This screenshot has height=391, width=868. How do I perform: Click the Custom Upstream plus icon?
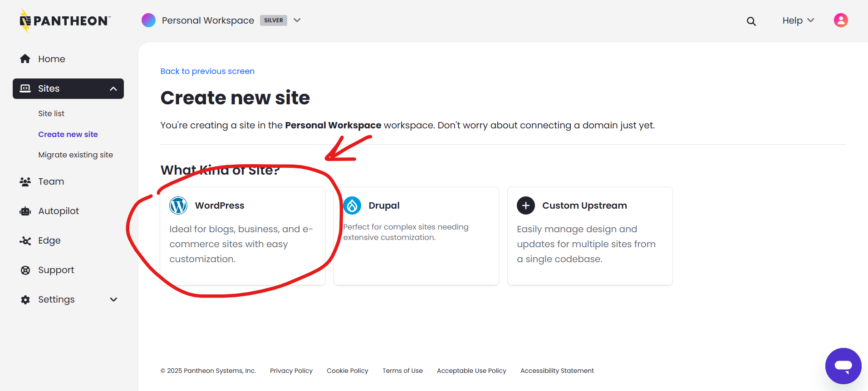point(526,205)
